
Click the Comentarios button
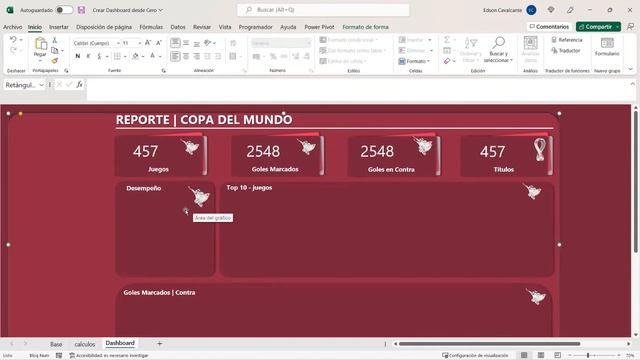[549, 27]
